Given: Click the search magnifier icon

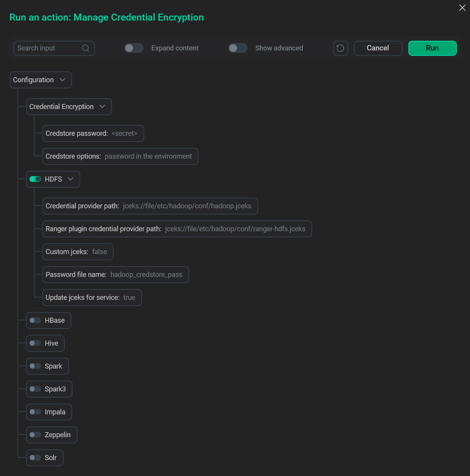Looking at the screenshot, I should pos(86,48).
